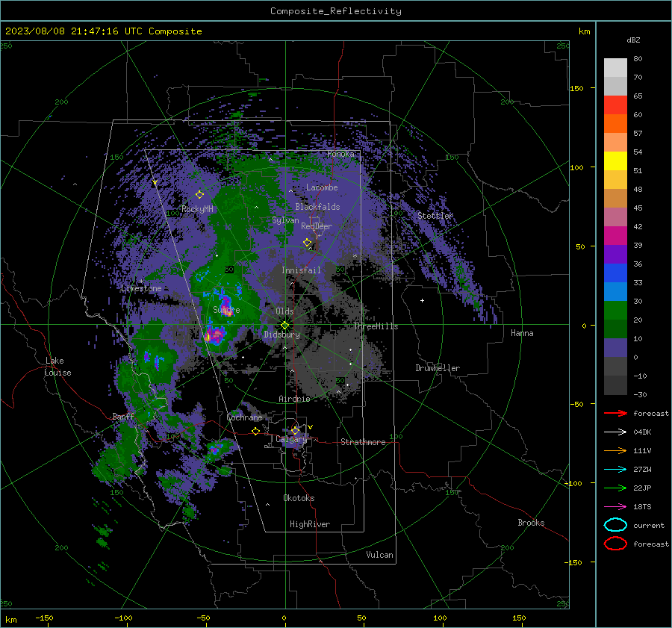Select the cyan 27ZW arrow legend icon

click(615, 470)
